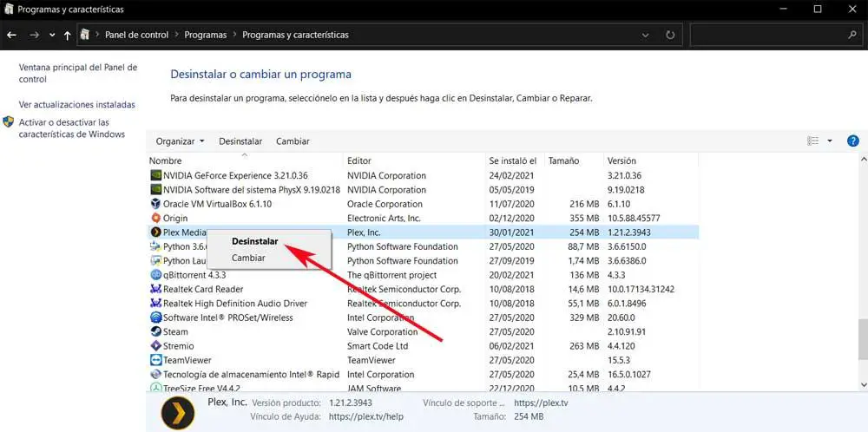
Task: Go up one level with up arrow
Action: [x=67, y=36]
